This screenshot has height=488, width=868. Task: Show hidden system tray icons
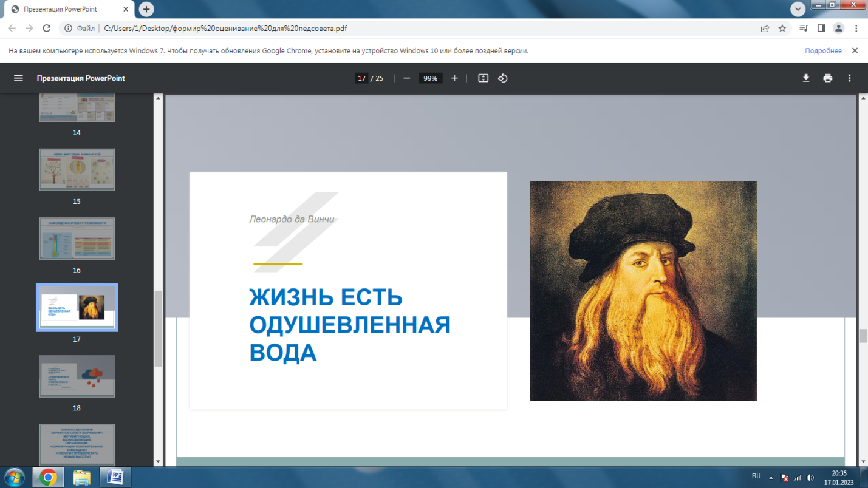[771, 477]
